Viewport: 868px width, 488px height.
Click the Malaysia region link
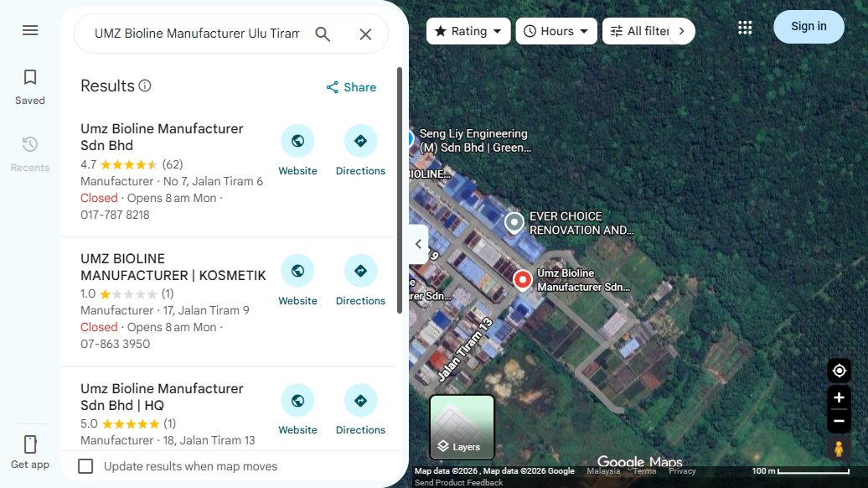[603, 471]
